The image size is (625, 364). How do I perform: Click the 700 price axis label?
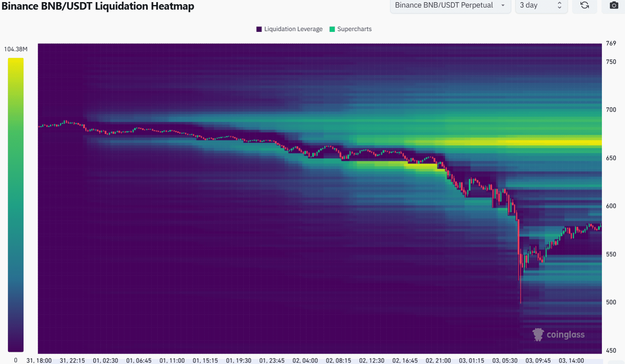(611, 110)
